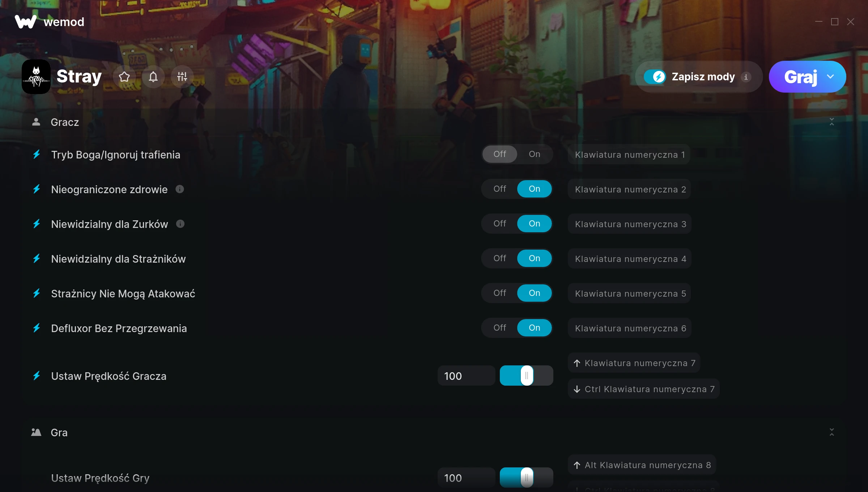Click the Ustaw Prędkość Gry label
Screen dimensions: 868x492
100,478
